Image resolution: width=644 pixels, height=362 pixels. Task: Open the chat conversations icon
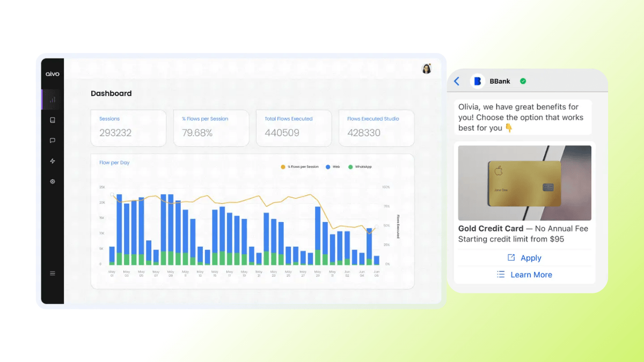point(52,141)
